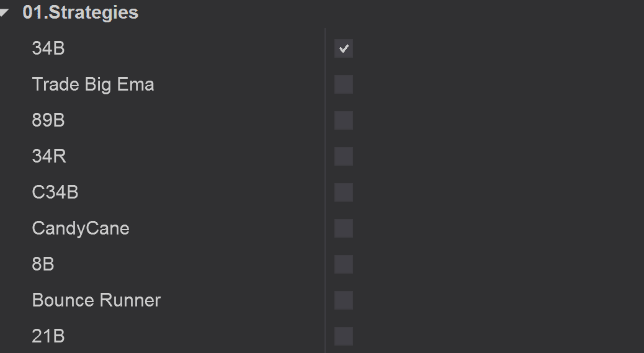Image resolution: width=644 pixels, height=353 pixels.
Task: Select the 34B property label
Action: pos(48,48)
